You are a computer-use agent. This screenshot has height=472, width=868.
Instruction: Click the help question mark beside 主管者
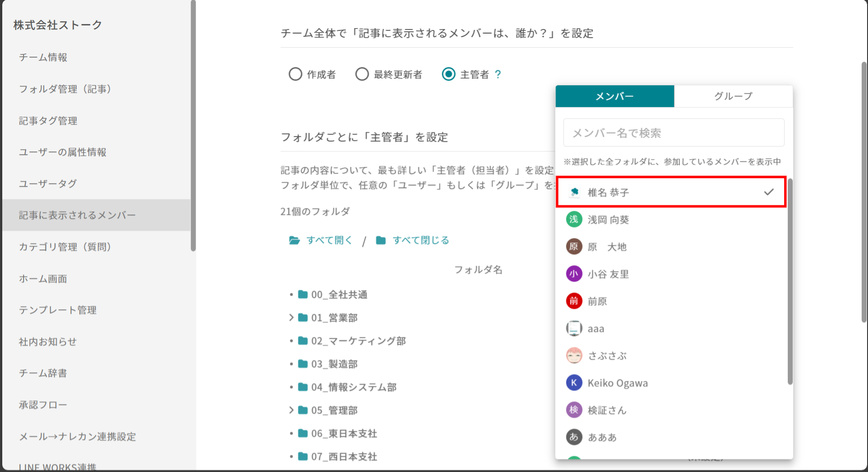tap(498, 74)
